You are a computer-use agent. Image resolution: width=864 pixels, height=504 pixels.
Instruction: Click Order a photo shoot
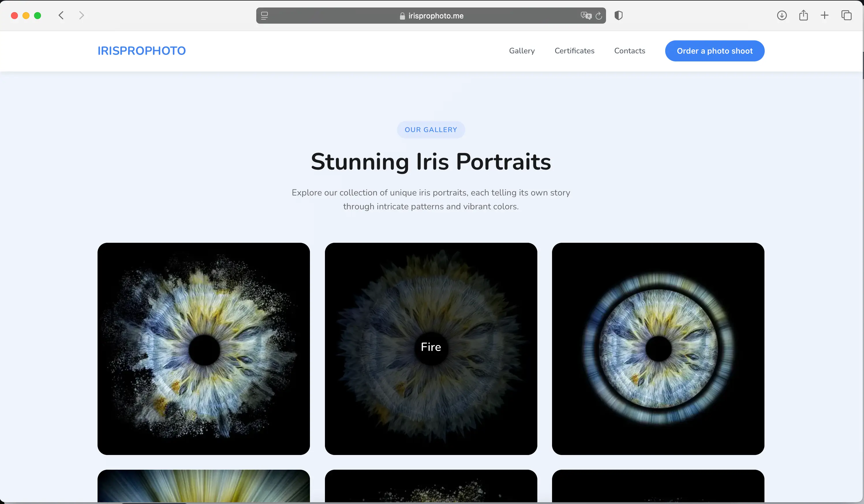[x=715, y=51]
